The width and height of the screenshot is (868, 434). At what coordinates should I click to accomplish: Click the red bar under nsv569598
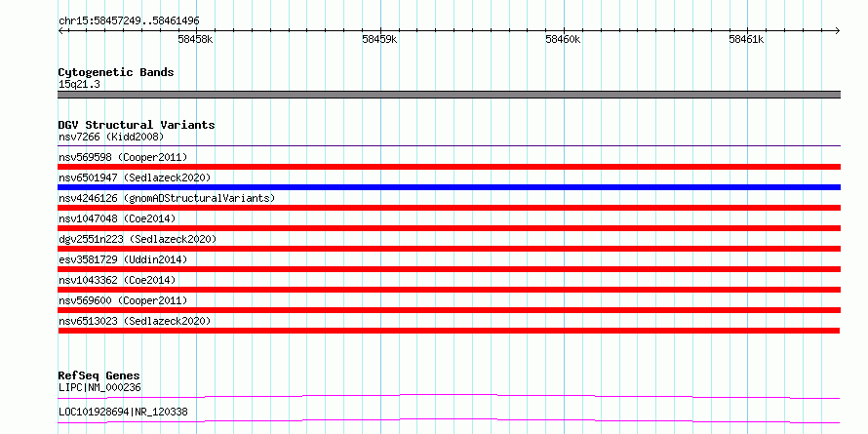pos(449,167)
